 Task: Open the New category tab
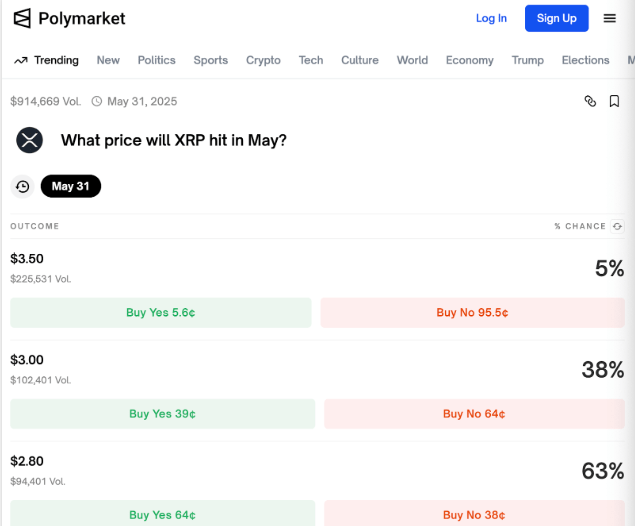pos(108,60)
